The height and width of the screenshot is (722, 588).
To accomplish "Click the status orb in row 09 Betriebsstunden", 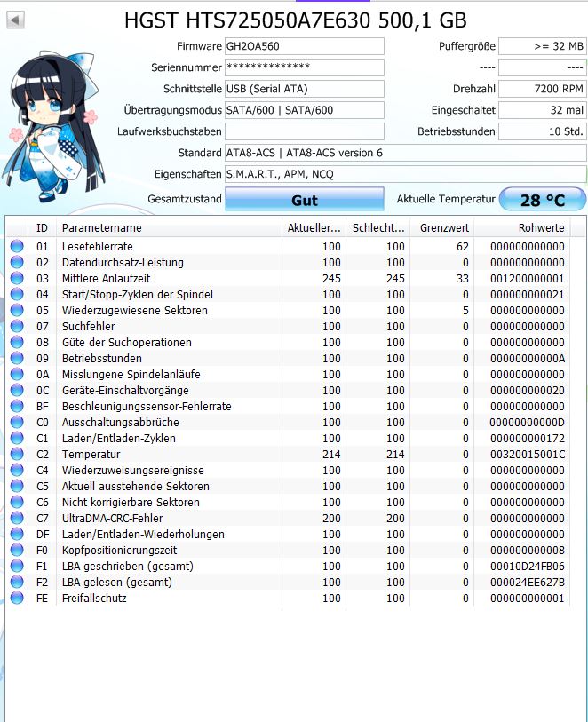I will [x=17, y=358].
